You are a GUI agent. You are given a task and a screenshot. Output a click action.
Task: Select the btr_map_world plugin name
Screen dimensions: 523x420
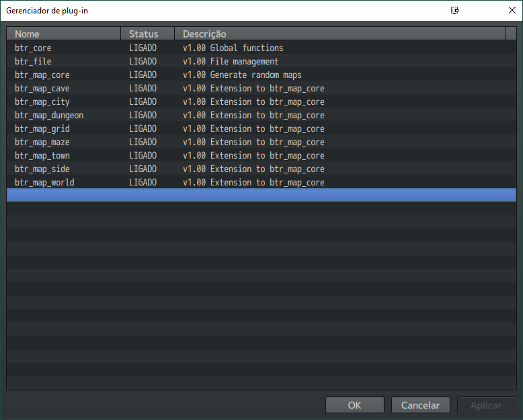pyautogui.click(x=44, y=182)
